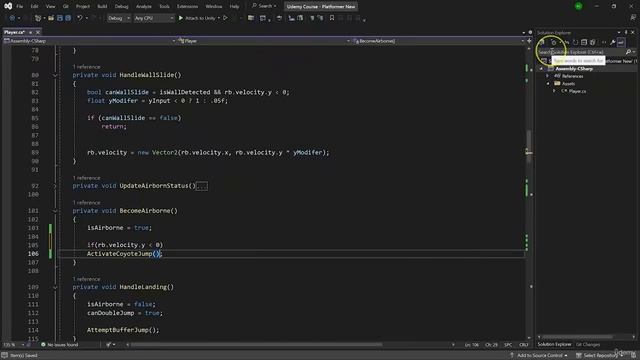Click the Solution Explorer search magnifier icon
This screenshot has height=360, width=640.
pyautogui.click(x=629, y=52)
